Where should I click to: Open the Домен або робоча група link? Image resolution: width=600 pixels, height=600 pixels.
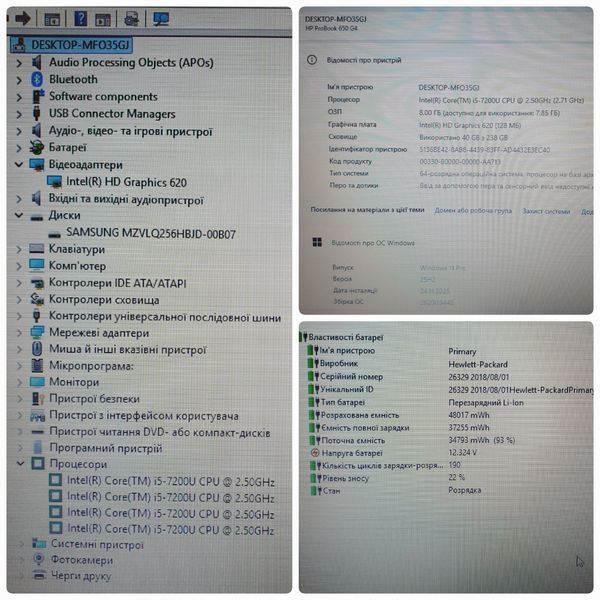(473, 211)
